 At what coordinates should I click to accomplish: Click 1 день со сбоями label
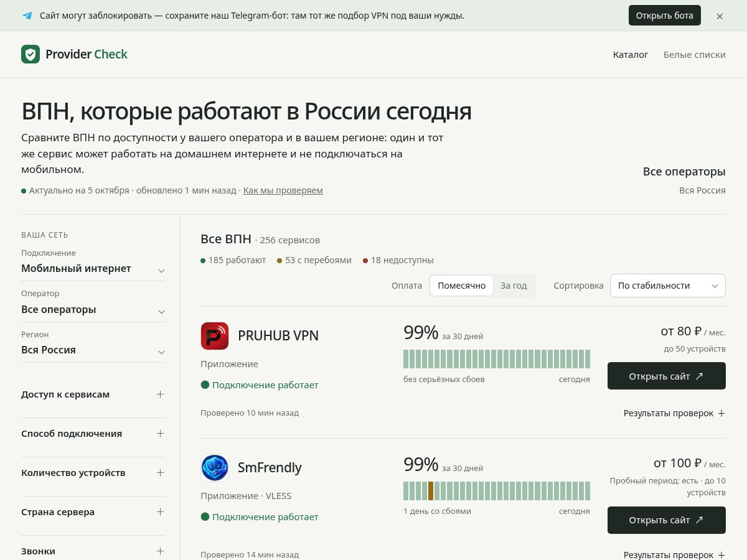point(437,511)
